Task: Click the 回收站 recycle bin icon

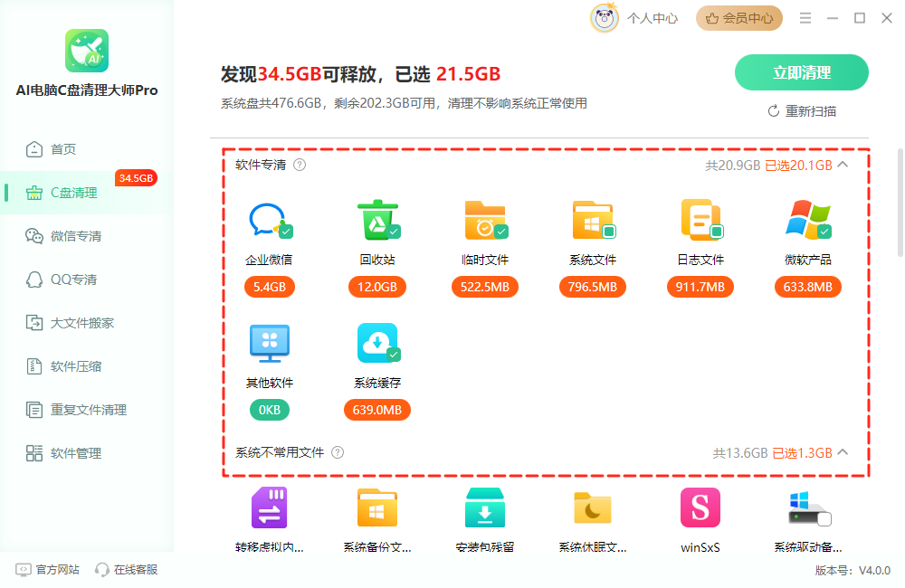Action: [x=377, y=220]
